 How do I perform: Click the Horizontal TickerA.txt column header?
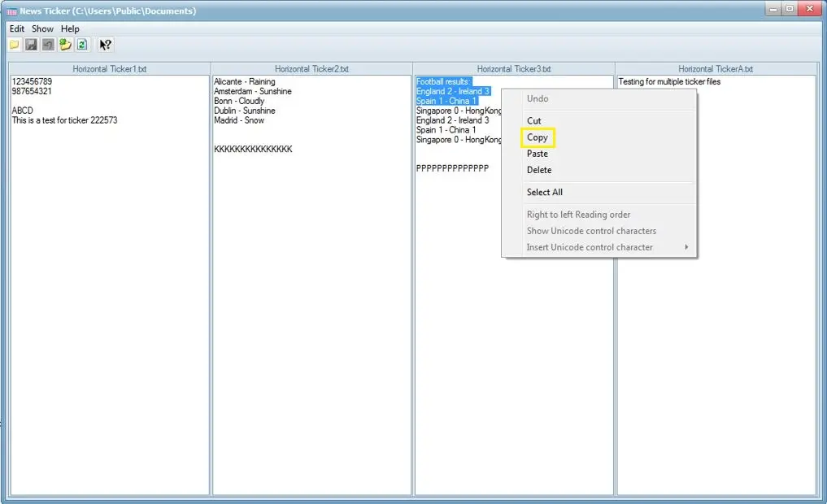point(716,69)
